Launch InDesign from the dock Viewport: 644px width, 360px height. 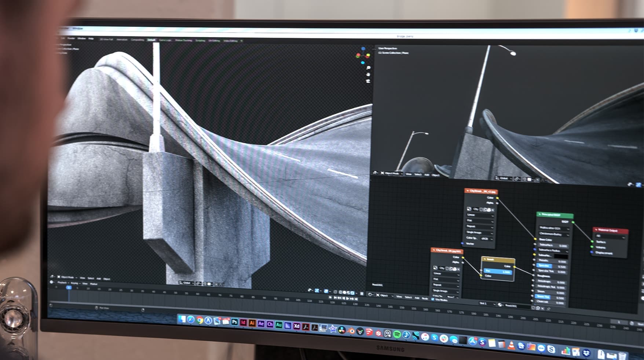pyautogui.click(x=243, y=323)
